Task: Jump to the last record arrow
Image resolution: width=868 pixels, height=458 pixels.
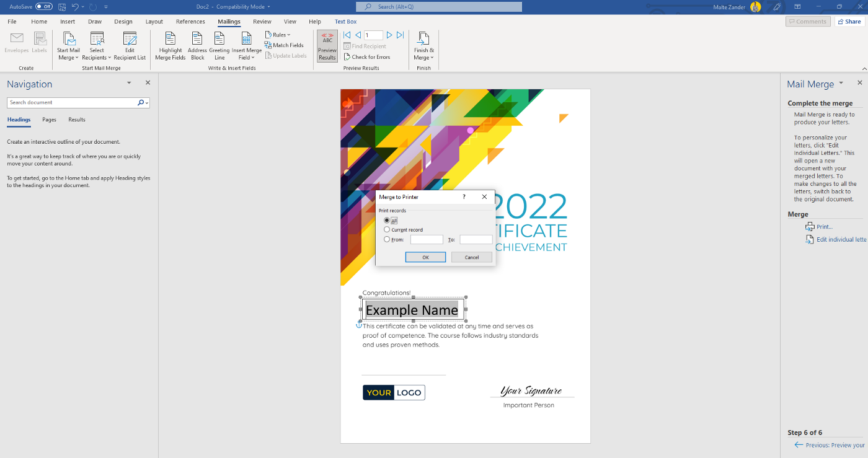Action: (400, 35)
